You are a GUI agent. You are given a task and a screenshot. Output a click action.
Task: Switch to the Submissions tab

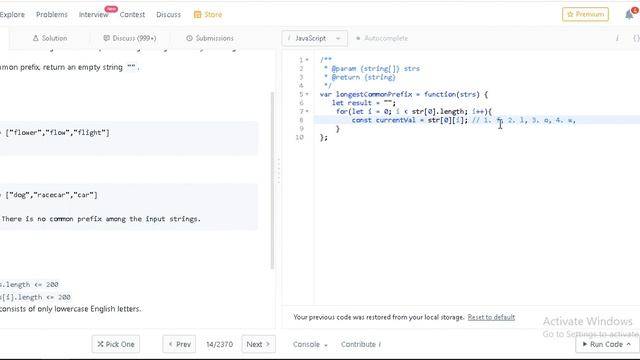coord(210,38)
